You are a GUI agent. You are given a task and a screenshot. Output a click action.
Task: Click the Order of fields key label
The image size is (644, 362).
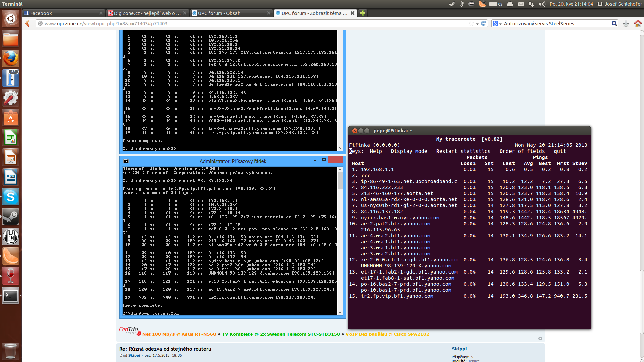522,151
